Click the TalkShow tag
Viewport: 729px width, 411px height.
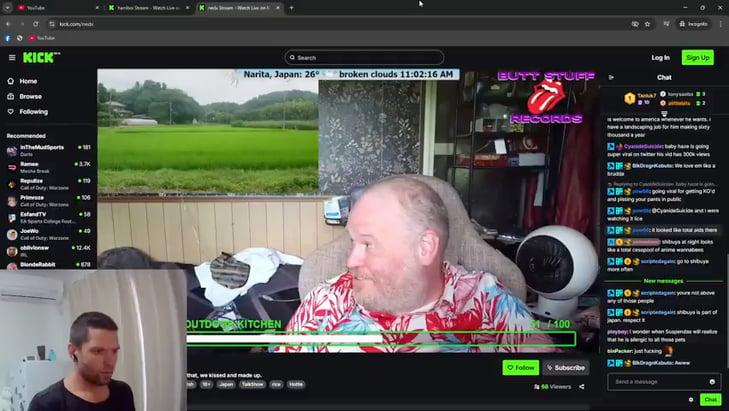(x=252, y=384)
